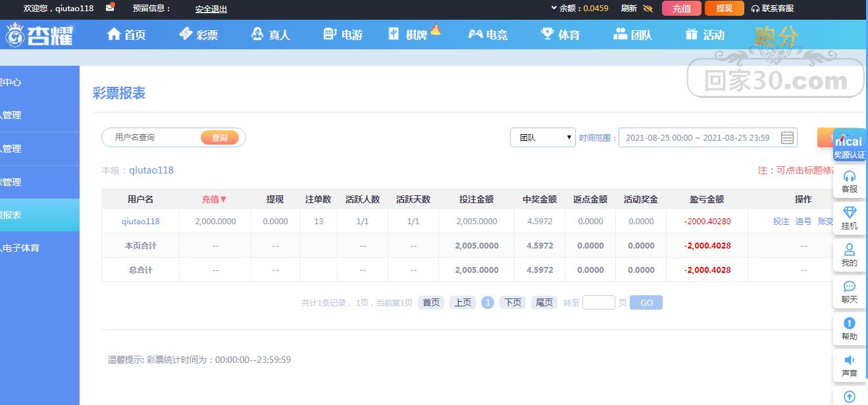
Task: Sort by 盈亏金额 column header
Action: (707, 199)
